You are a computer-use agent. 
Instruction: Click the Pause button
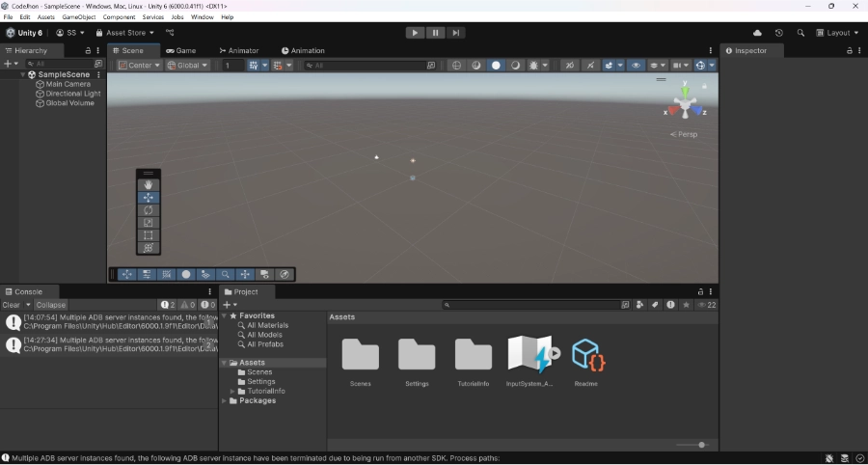(x=435, y=32)
